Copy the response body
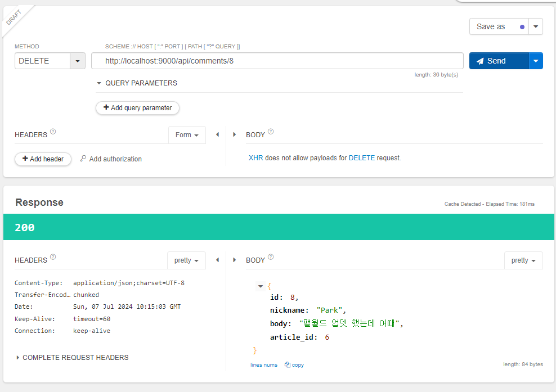Image resolution: width=556 pixels, height=392 pixels. coord(294,364)
